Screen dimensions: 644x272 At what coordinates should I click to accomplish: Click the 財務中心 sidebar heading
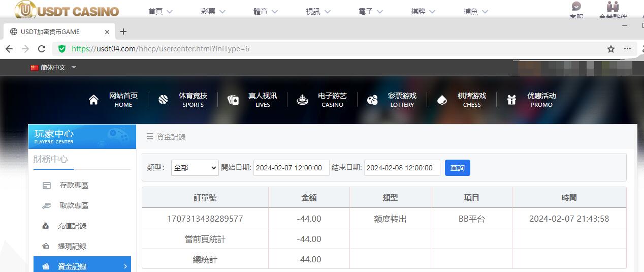(51, 159)
